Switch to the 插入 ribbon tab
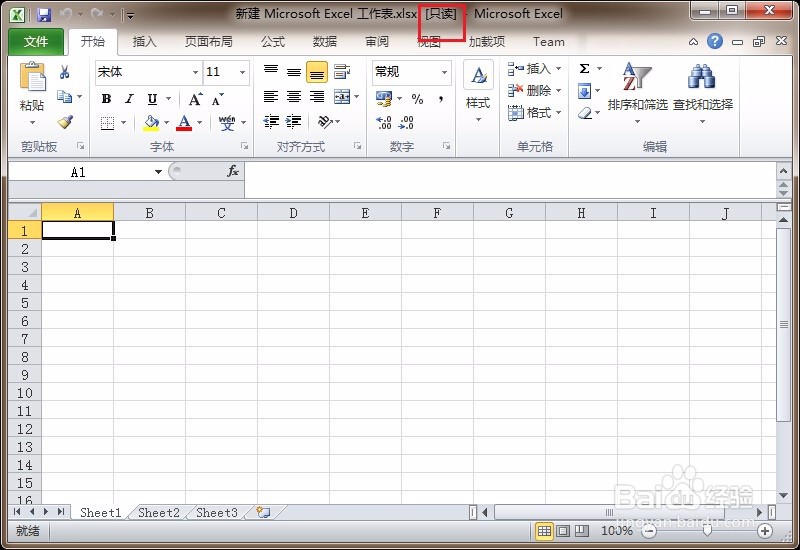 click(x=144, y=41)
